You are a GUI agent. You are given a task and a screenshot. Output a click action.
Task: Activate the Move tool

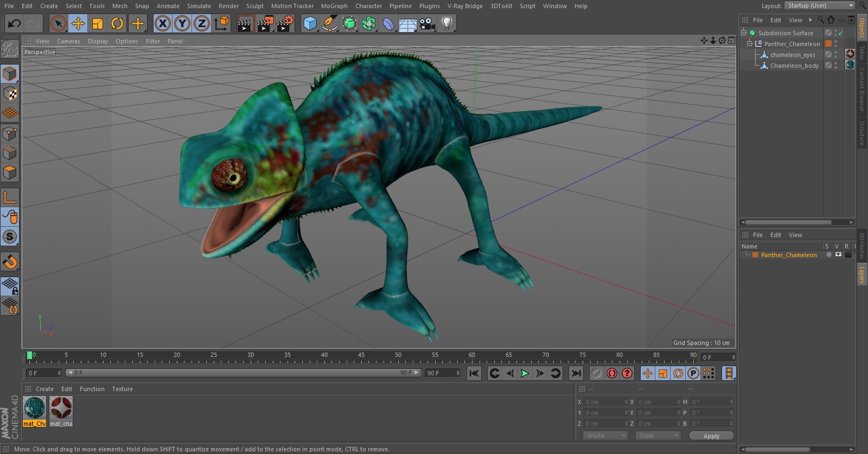click(x=78, y=23)
